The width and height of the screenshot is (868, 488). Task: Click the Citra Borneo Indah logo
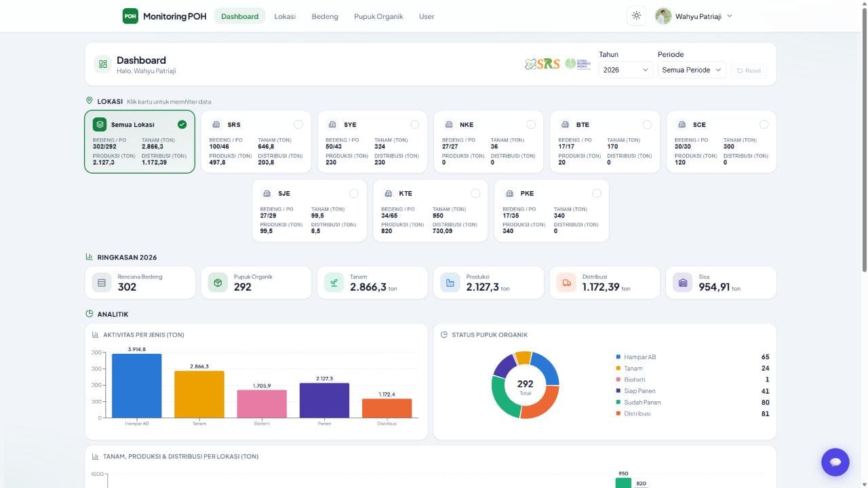tap(578, 64)
